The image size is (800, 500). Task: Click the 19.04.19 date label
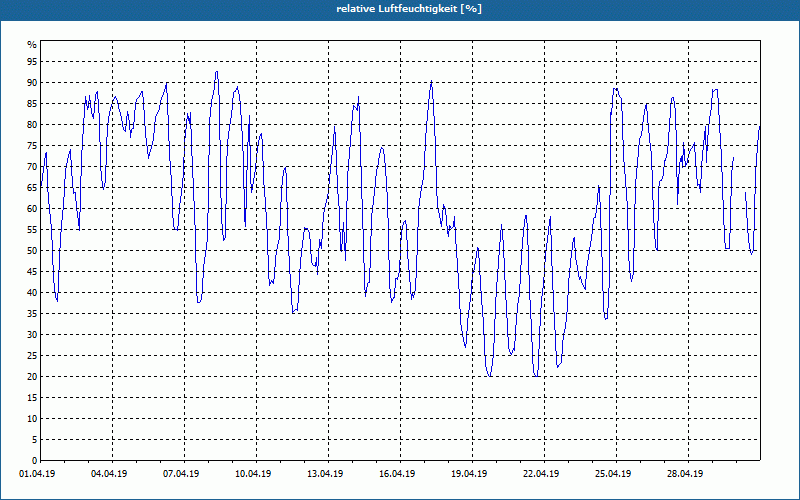[x=469, y=474]
